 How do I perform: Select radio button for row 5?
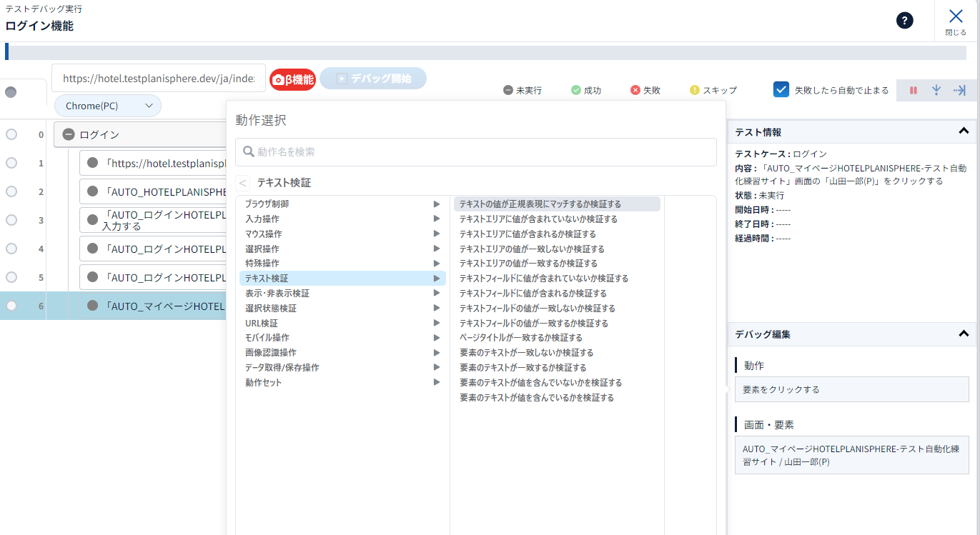11,277
